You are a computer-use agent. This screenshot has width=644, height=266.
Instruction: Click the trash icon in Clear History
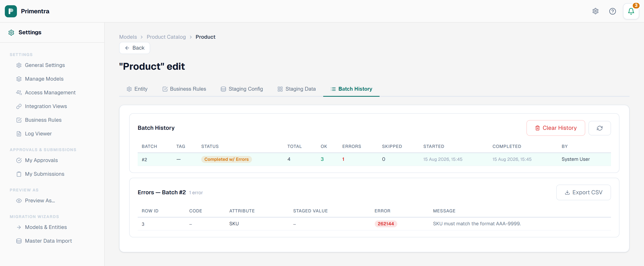[x=537, y=128]
